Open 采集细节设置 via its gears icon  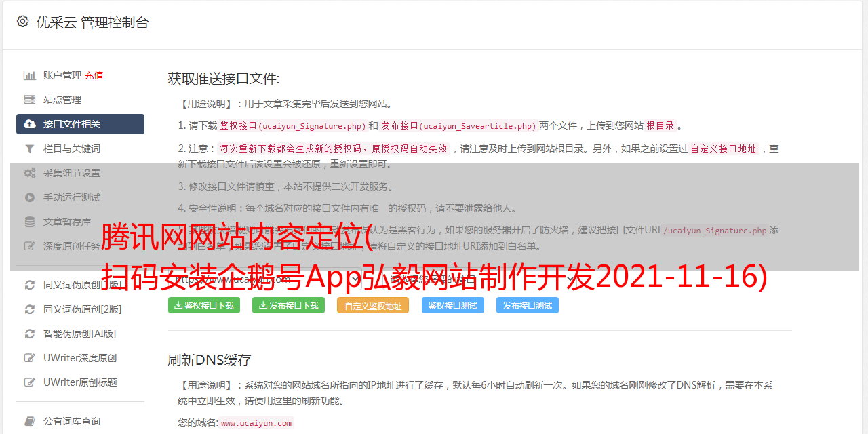[x=30, y=173]
